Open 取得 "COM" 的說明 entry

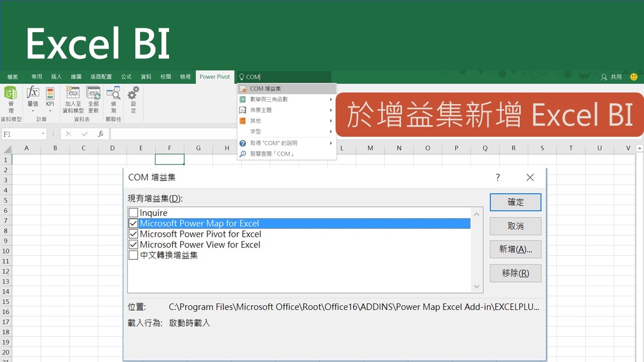(287, 143)
